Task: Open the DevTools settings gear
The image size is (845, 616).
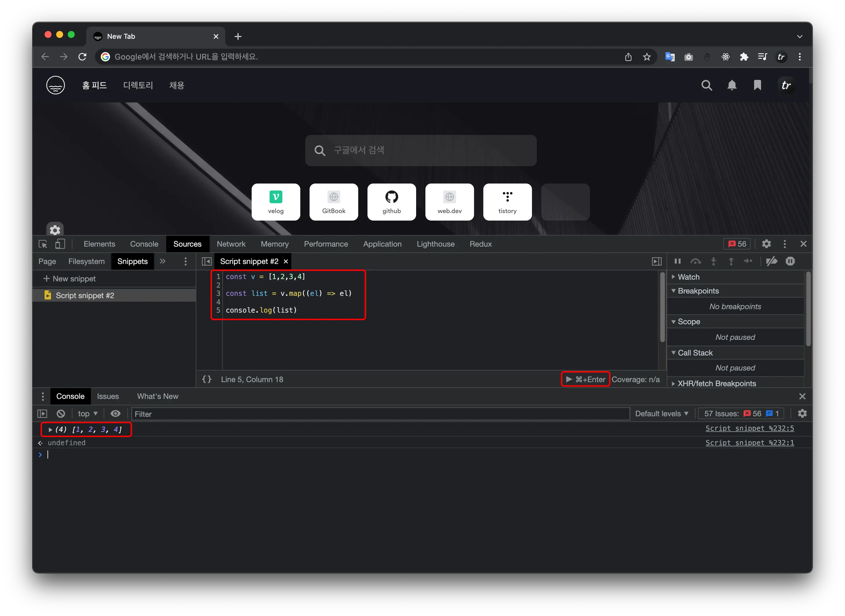Action: [x=766, y=244]
